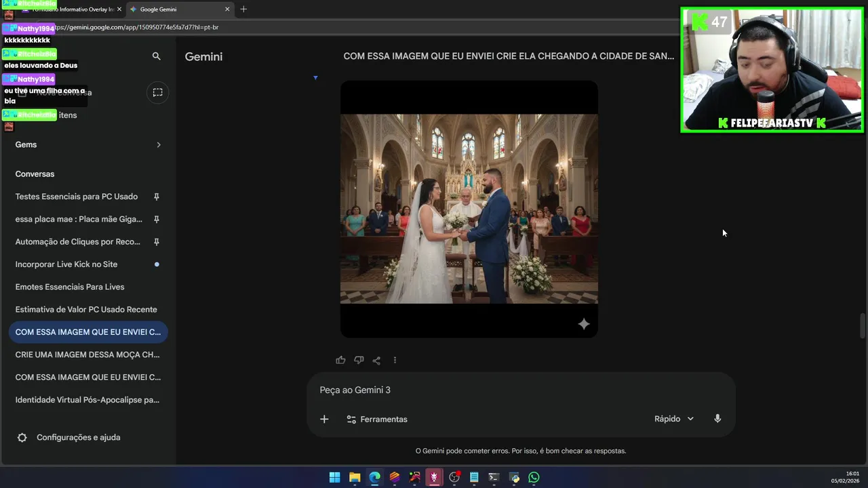
Task: Open the Rápido model selector dropdown
Action: (674, 419)
